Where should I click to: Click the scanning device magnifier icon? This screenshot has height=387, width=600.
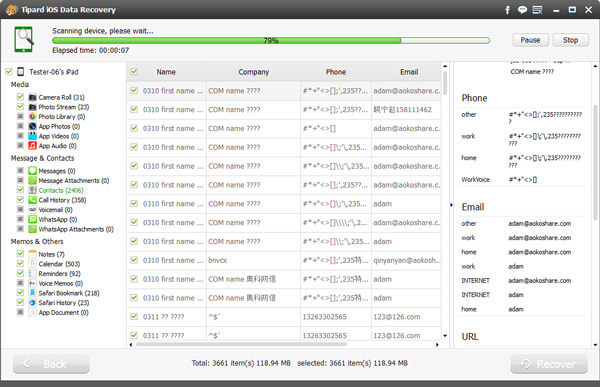(24, 39)
